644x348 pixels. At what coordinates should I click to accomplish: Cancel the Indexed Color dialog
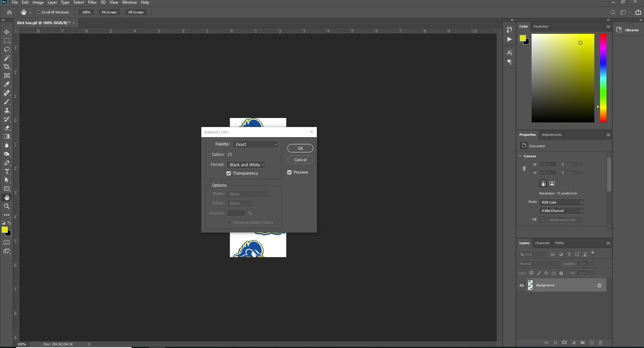click(x=300, y=160)
